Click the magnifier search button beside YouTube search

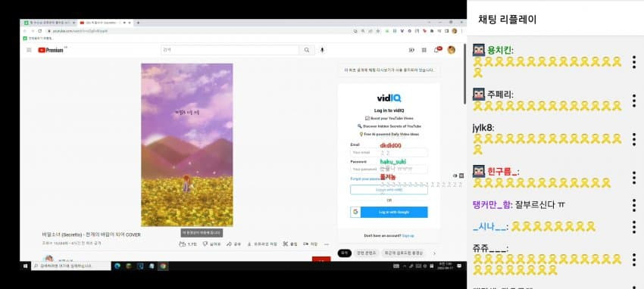point(307,50)
